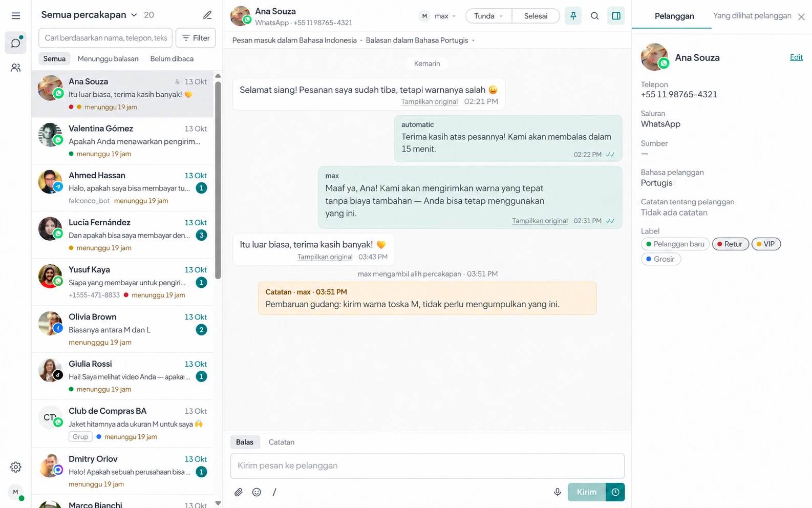Attach a file with the paperclip icon
This screenshot has width=812, height=508.
click(239, 492)
